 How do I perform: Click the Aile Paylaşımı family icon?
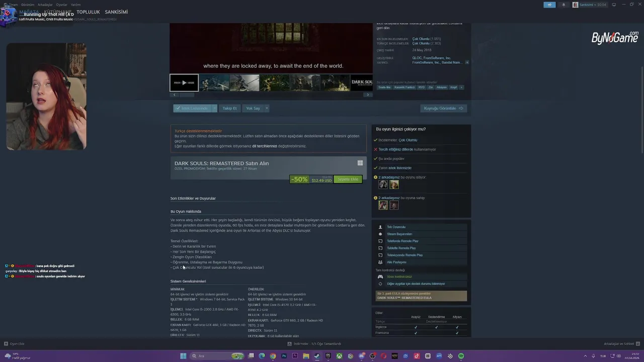point(380,262)
